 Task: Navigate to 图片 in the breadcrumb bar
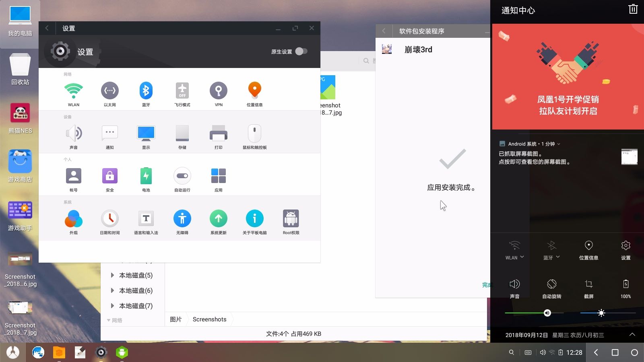pyautogui.click(x=176, y=319)
